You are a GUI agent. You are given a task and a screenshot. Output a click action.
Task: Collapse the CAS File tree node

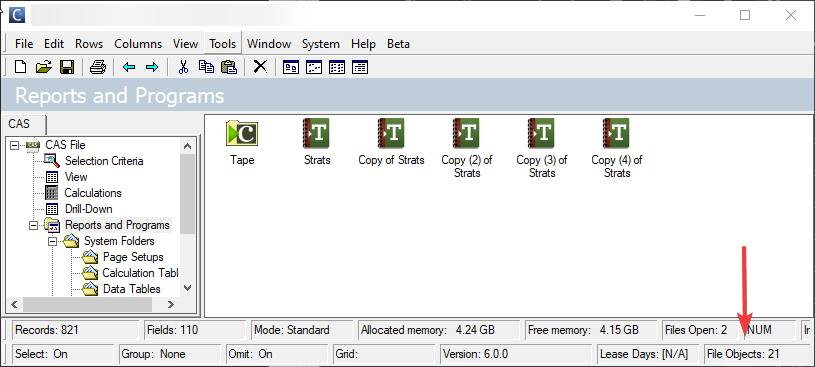14,145
